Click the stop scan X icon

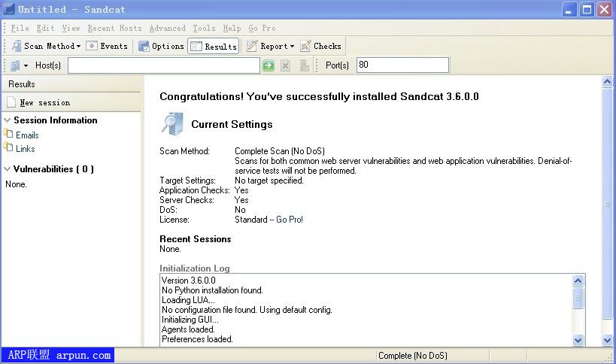[x=286, y=65]
